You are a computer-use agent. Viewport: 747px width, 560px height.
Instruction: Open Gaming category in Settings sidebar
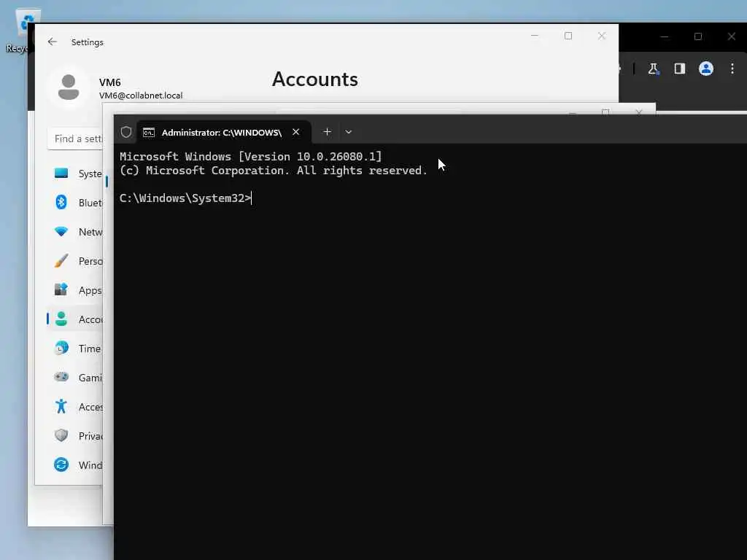pos(77,377)
